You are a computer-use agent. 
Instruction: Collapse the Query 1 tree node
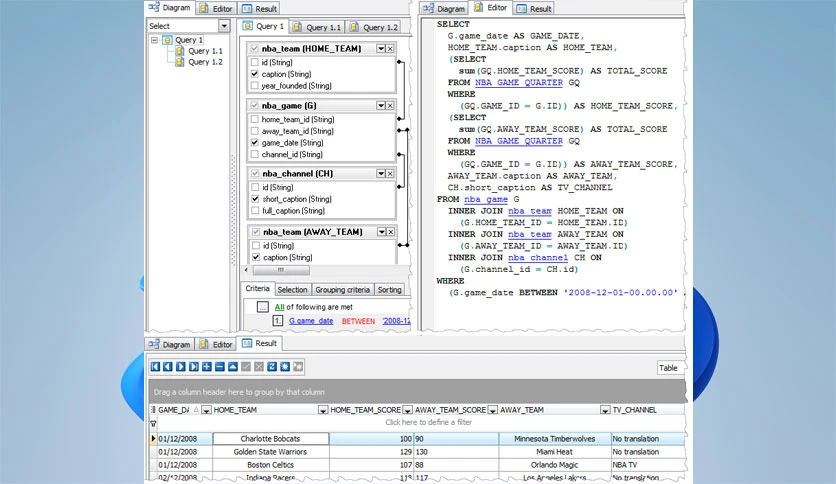pyautogui.click(x=154, y=40)
